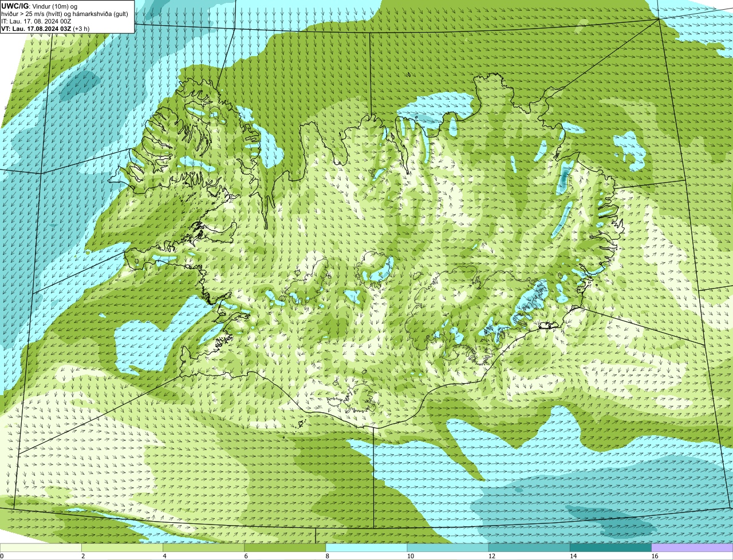Click the turquoise 10–12 m/s legend swatch
The height and width of the screenshot is (560, 733).
click(x=448, y=548)
